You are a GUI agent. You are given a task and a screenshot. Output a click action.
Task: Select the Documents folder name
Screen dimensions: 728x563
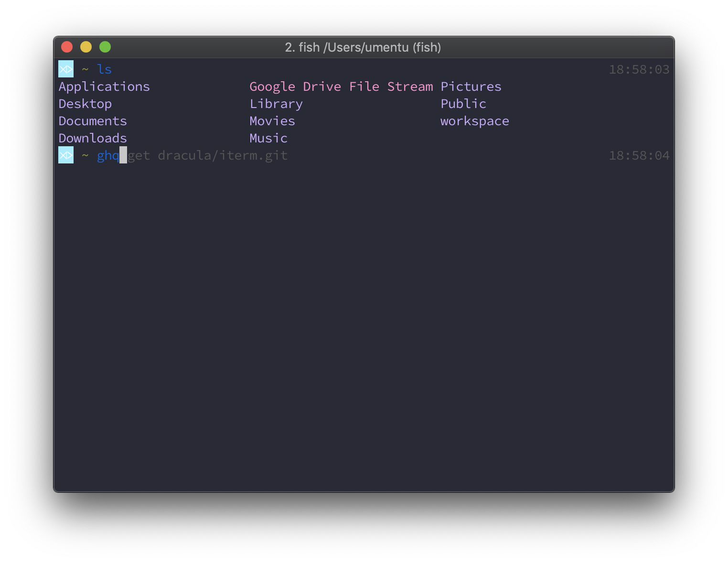(93, 121)
